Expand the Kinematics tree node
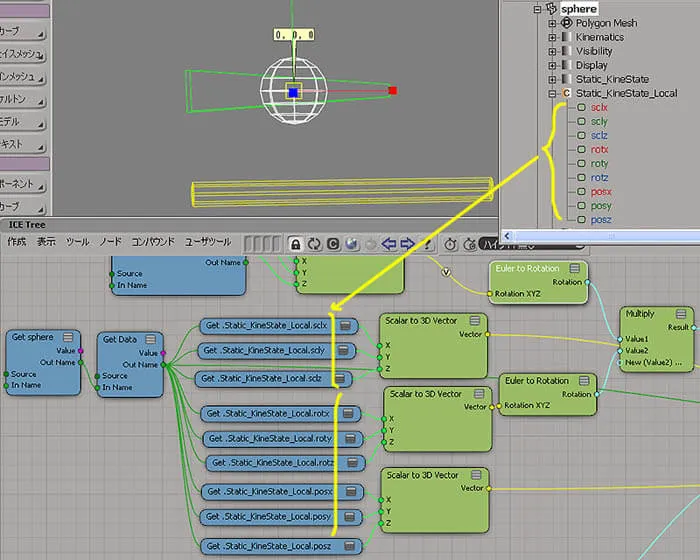Viewport: 700px width, 560px height. pyautogui.click(x=552, y=38)
